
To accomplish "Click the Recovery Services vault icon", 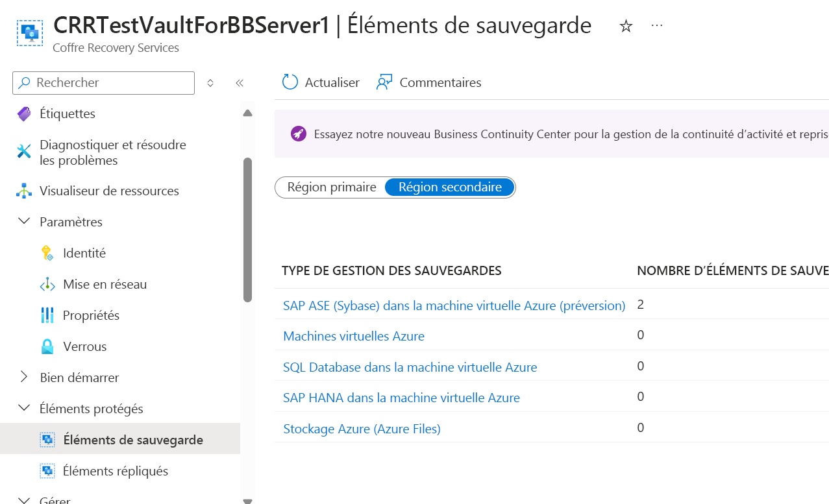I will pyautogui.click(x=30, y=32).
